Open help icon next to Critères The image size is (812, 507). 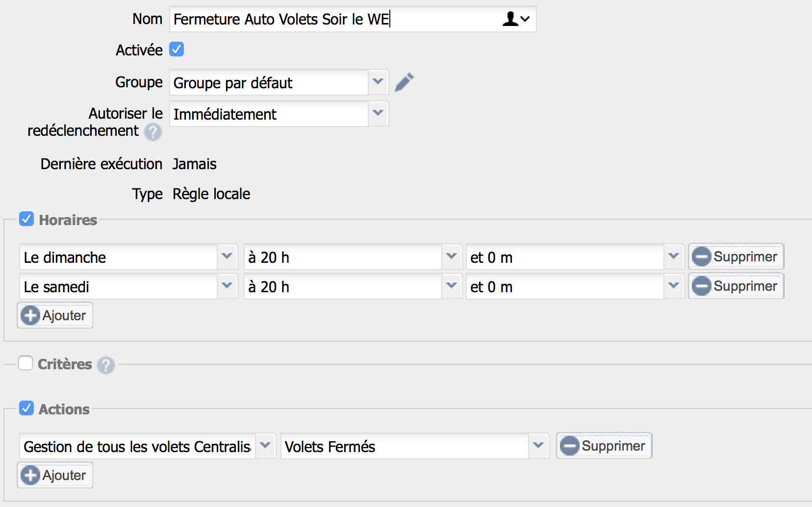point(106,365)
